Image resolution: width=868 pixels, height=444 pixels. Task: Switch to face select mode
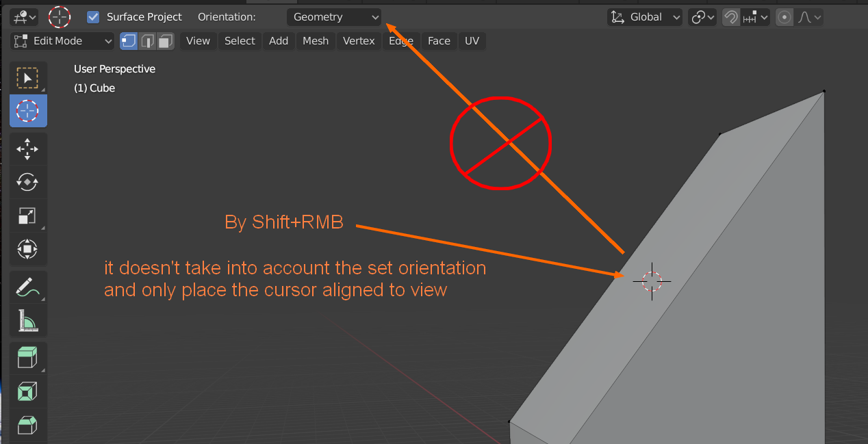tap(166, 41)
